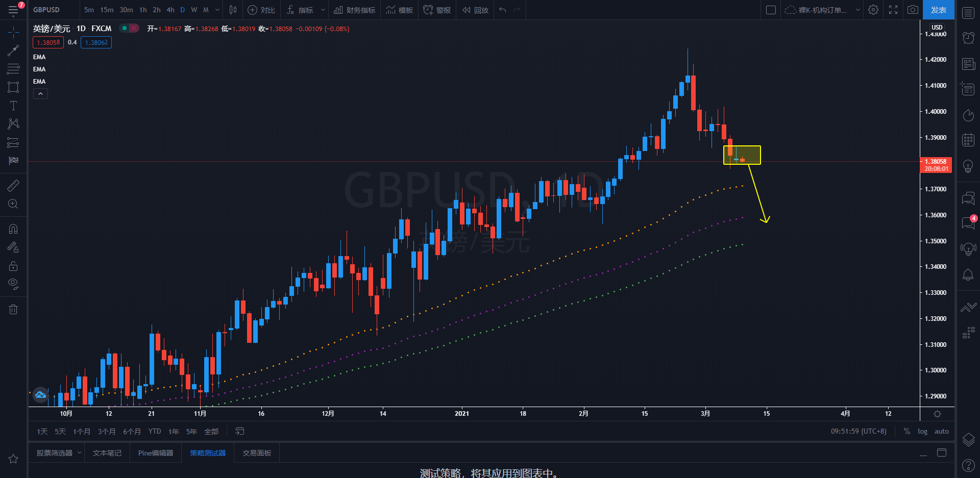Select chart layout grid button
The image size is (980, 478).
click(x=771, y=10)
